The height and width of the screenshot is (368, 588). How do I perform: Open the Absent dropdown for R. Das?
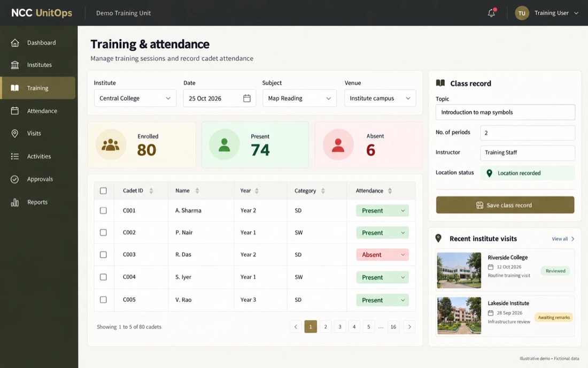click(x=382, y=255)
